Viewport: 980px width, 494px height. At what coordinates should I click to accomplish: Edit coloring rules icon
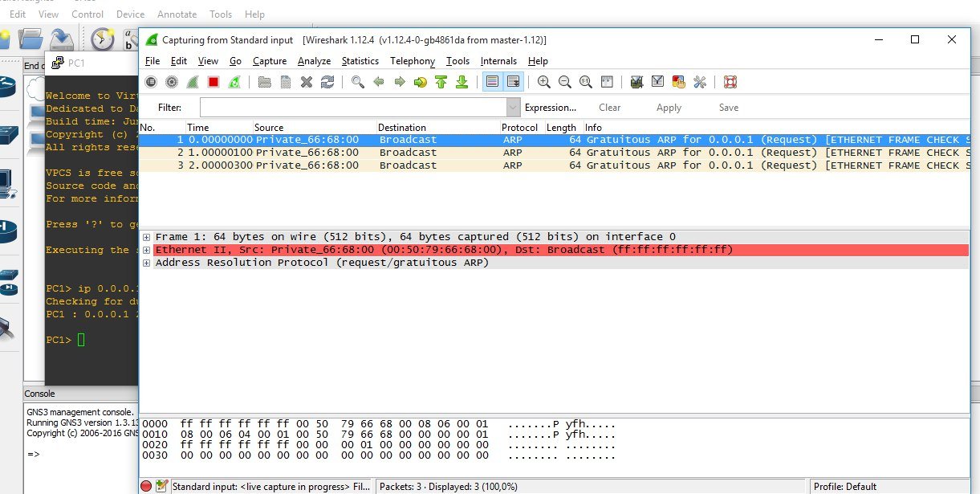click(679, 82)
